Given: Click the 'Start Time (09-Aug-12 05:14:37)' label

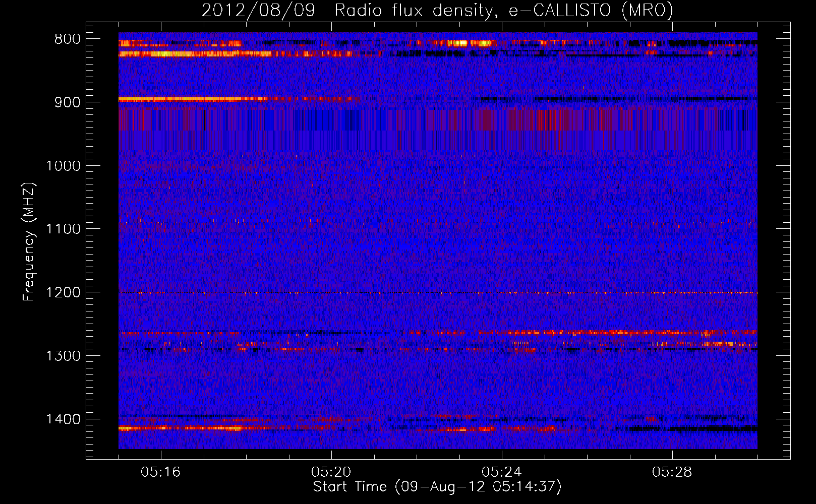Looking at the screenshot, I should click(x=437, y=487).
